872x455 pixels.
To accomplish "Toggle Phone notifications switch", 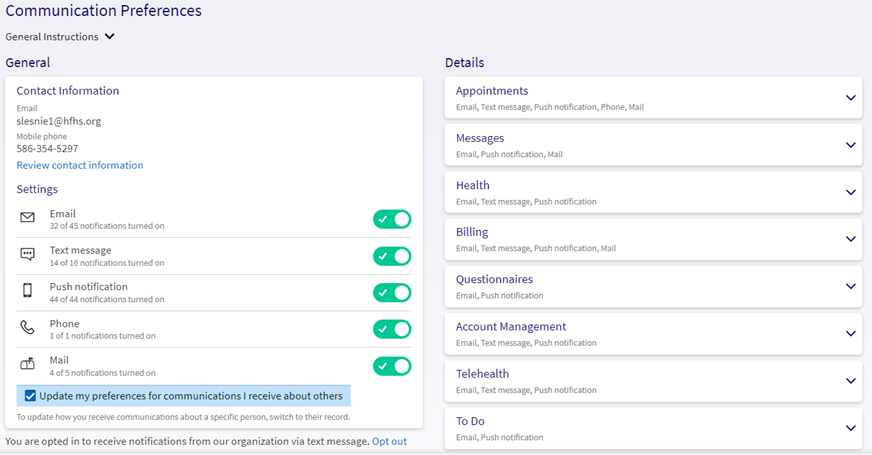I will (392, 329).
